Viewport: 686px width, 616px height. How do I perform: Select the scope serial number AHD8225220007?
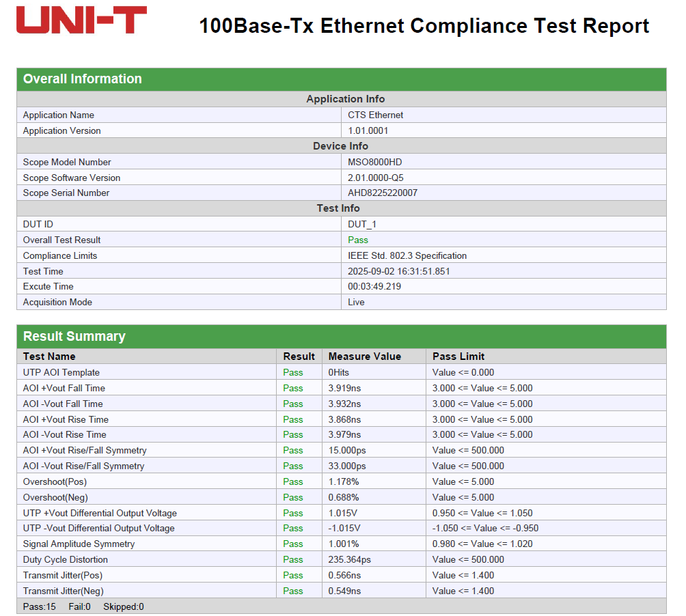pos(383,193)
